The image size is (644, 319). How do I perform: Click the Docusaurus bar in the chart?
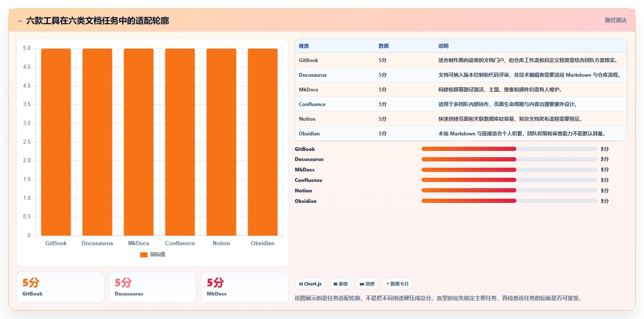(x=97, y=142)
